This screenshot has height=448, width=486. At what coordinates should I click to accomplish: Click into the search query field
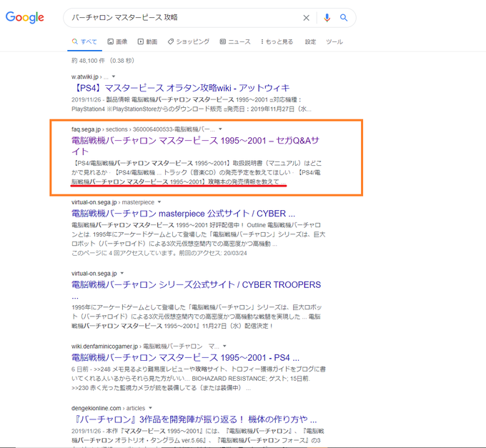(184, 18)
